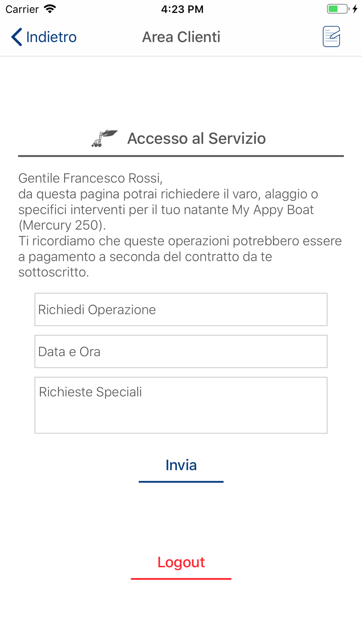Tap the red Logout button
Screen dimensions: 362x644
point(181,562)
